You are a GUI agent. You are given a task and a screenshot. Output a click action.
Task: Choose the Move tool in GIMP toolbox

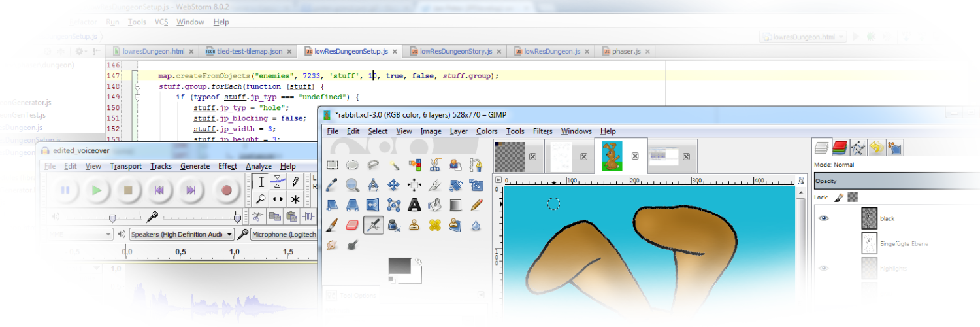pyautogui.click(x=393, y=185)
